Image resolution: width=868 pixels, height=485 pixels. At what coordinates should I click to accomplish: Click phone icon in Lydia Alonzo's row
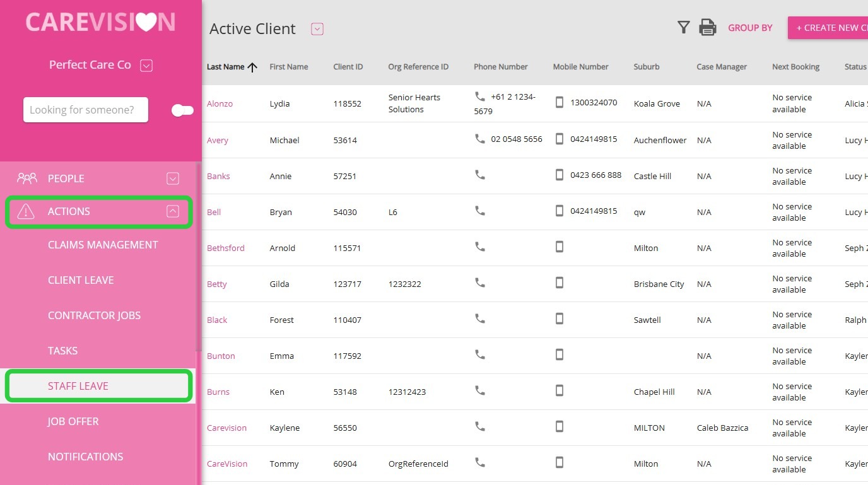[480, 96]
